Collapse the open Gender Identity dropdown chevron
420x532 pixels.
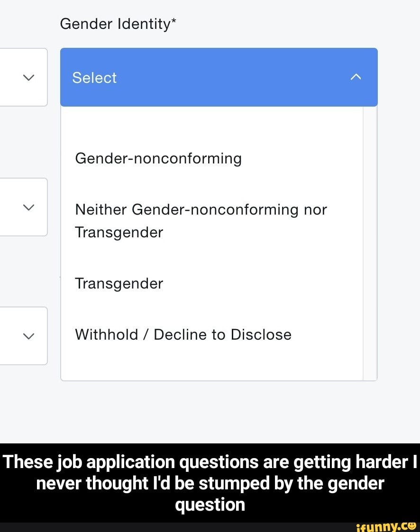pos(356,77)
